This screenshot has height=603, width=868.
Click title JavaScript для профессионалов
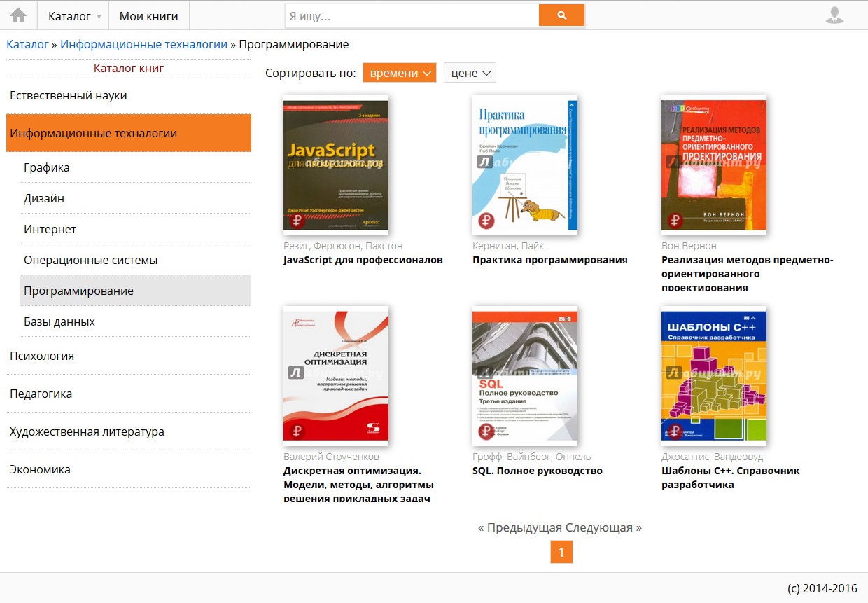[363, 260]
